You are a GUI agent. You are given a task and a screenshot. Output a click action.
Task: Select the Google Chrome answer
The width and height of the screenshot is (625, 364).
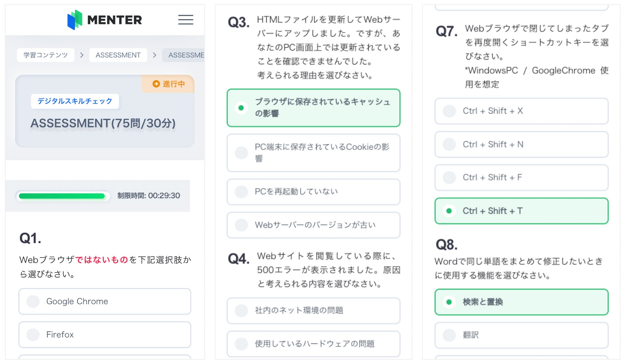105,301
